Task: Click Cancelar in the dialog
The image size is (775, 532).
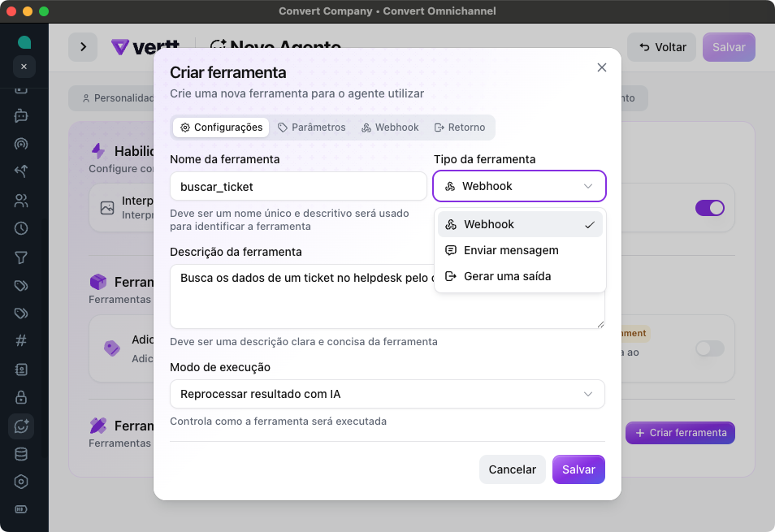Action: tap(513, 469)
